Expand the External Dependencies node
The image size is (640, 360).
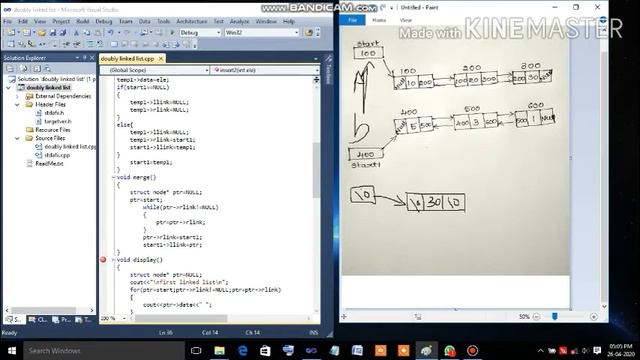point(17,96)
